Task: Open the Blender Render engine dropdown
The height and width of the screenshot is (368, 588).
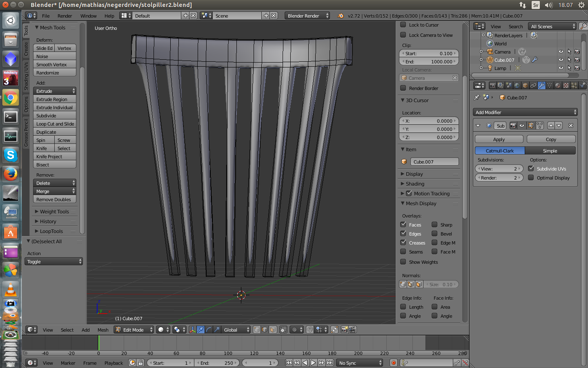Action: 307,16
